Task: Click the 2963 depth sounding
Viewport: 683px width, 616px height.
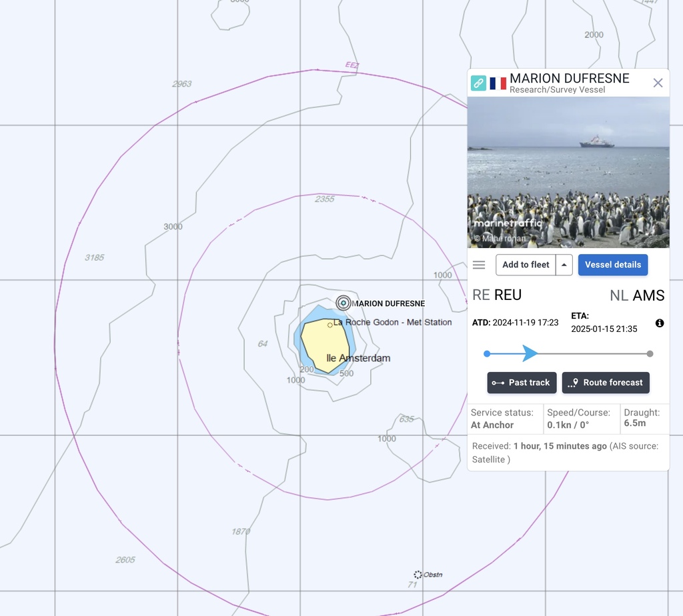Action: tap(181, 84)
